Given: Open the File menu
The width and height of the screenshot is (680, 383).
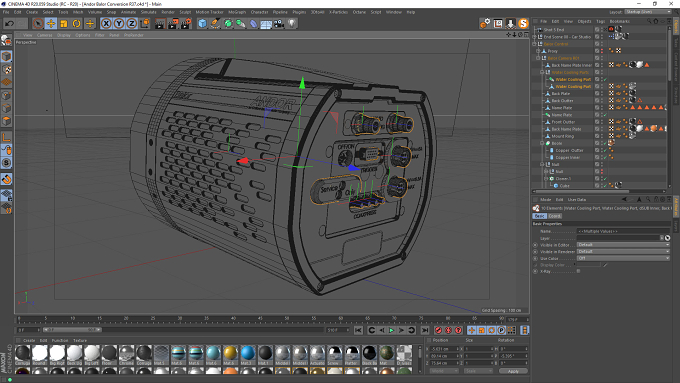Looking at the screenshot, I should [6, 12].
